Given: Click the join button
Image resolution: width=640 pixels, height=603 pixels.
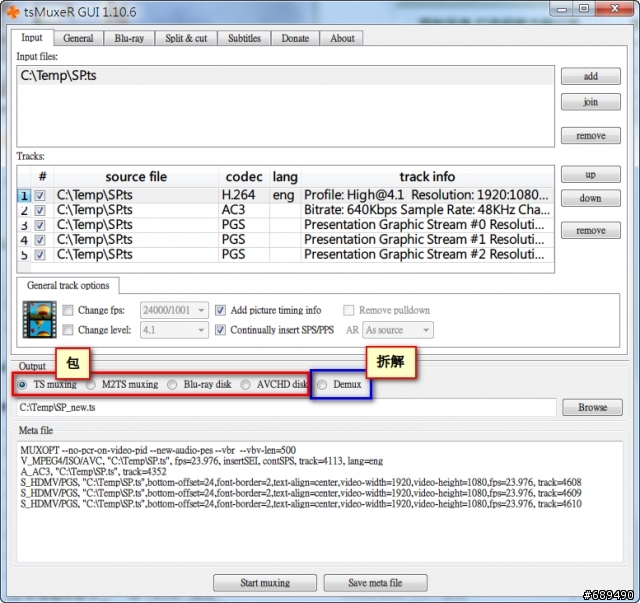Looking at the screenshot, I should coord(591,102).
